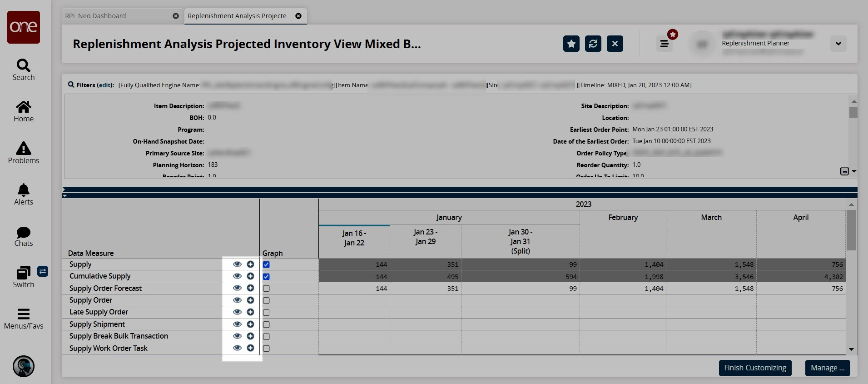Click plus icon for Supply Break Bulk Transaction
This screenshot has height=384, width=868.
click(250, 336)
